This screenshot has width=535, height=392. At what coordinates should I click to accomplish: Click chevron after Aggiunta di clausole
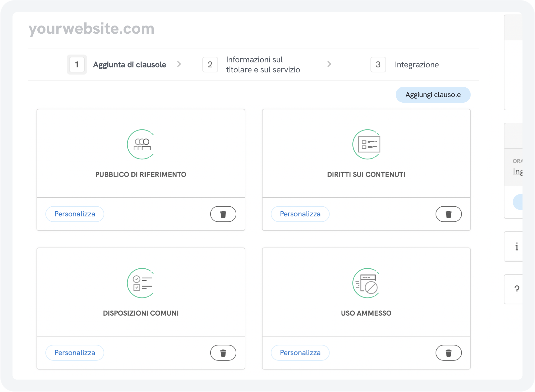click(x=179, y=64)
